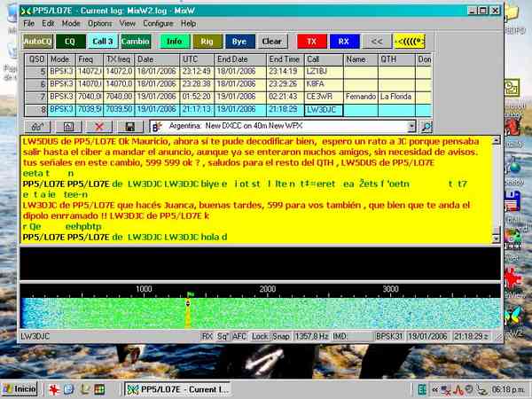Click the AutoCQ macro button

38,42
